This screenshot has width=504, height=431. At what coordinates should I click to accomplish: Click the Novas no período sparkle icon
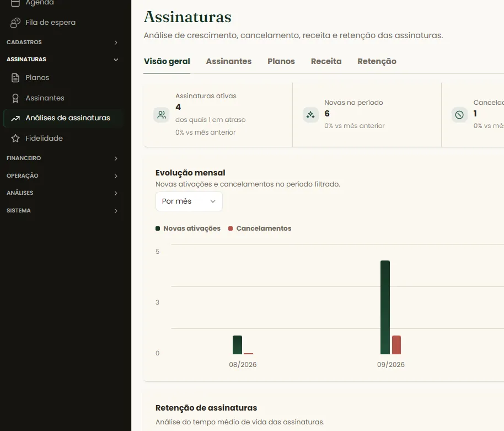tap(310, 114)
